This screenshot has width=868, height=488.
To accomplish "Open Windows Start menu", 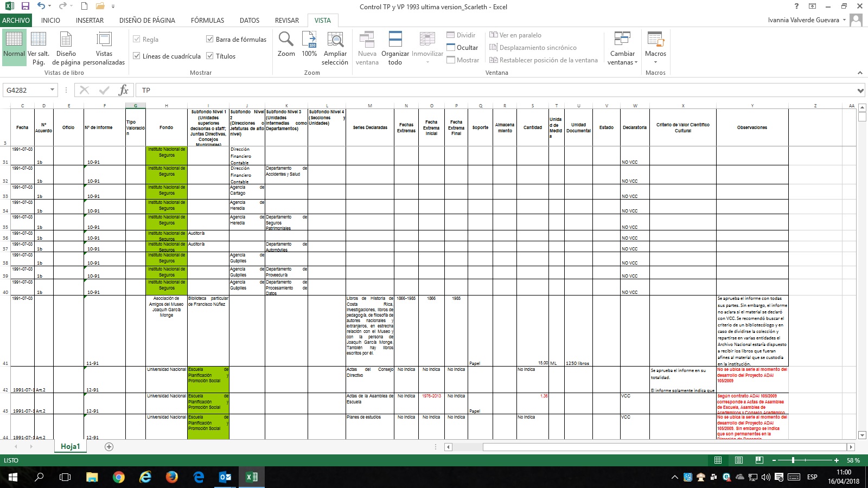I will [13, 477].
